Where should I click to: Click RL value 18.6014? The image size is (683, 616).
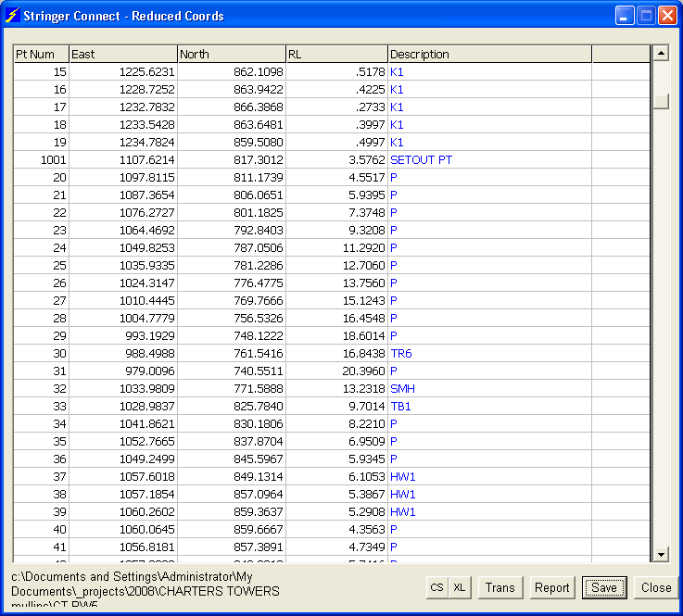336,336
